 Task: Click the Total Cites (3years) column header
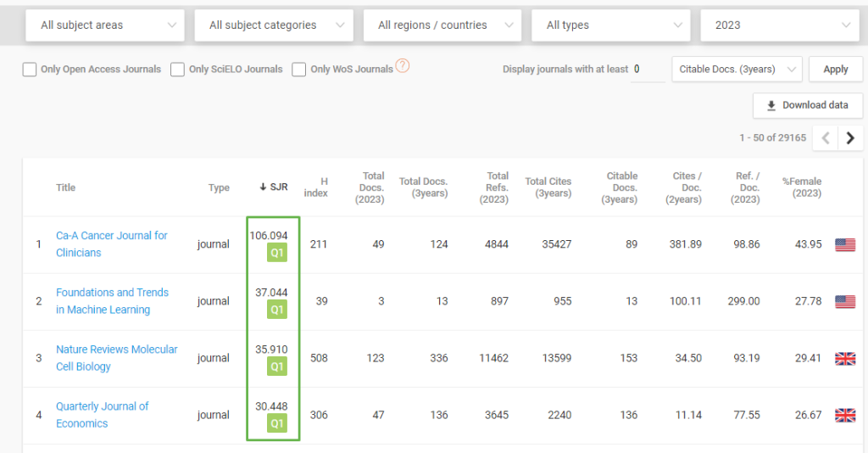point(548,187)
